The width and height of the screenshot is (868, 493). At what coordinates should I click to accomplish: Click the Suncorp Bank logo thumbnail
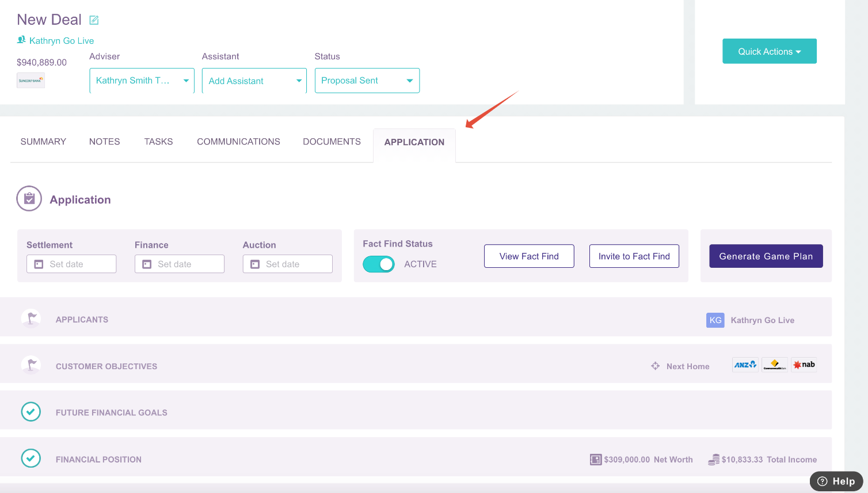(x=31, y=80)
